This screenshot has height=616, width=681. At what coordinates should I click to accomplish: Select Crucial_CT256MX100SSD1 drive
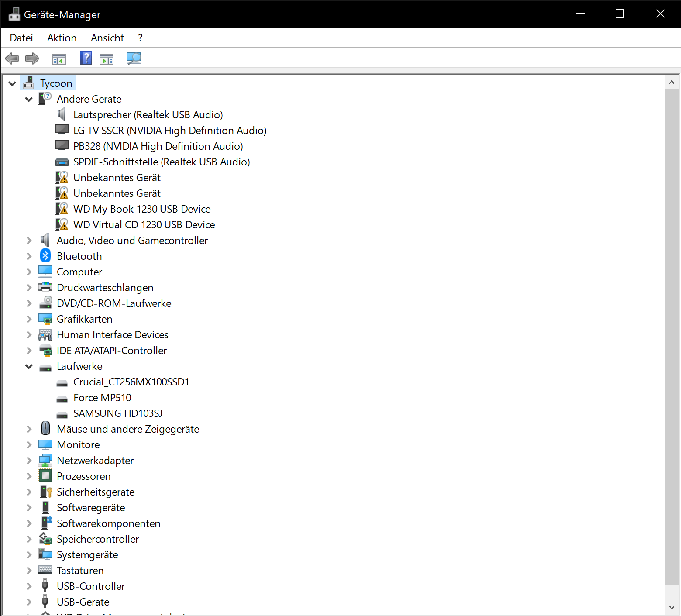(131, 382)
